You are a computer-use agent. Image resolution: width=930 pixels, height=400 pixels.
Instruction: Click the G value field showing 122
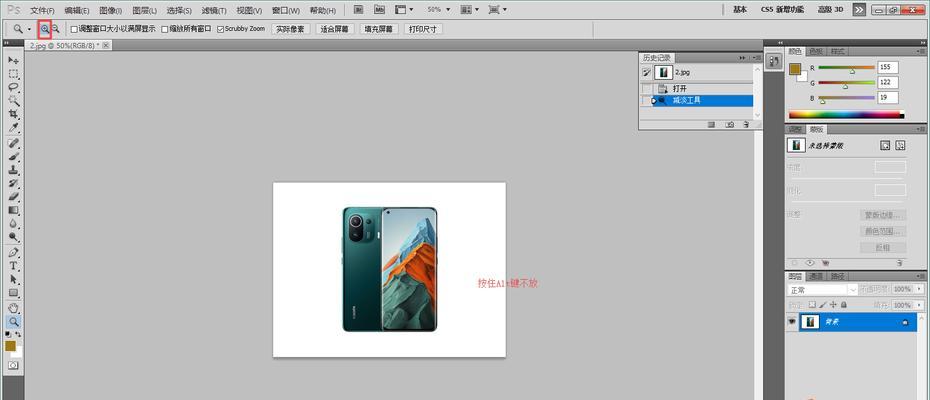(x=888, y=82)
